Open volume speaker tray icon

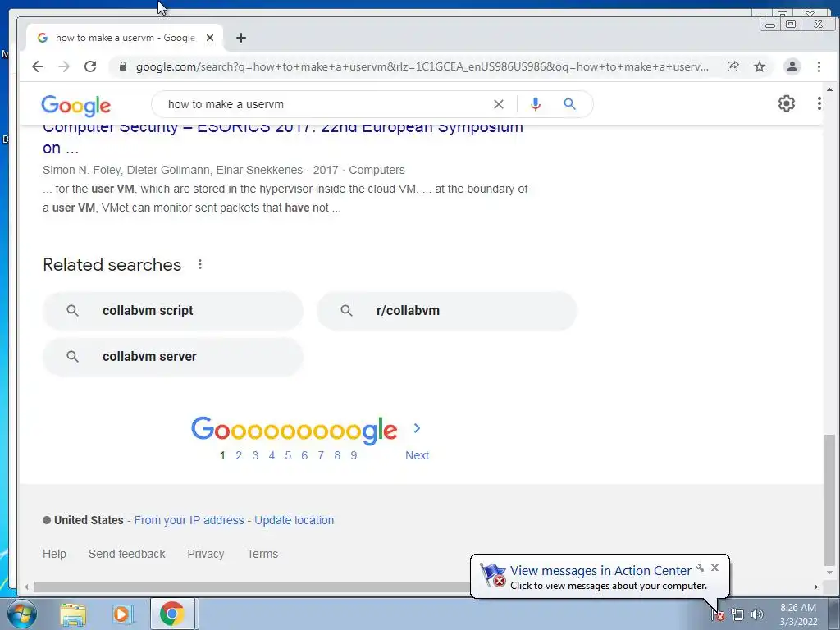click(757, 614)
